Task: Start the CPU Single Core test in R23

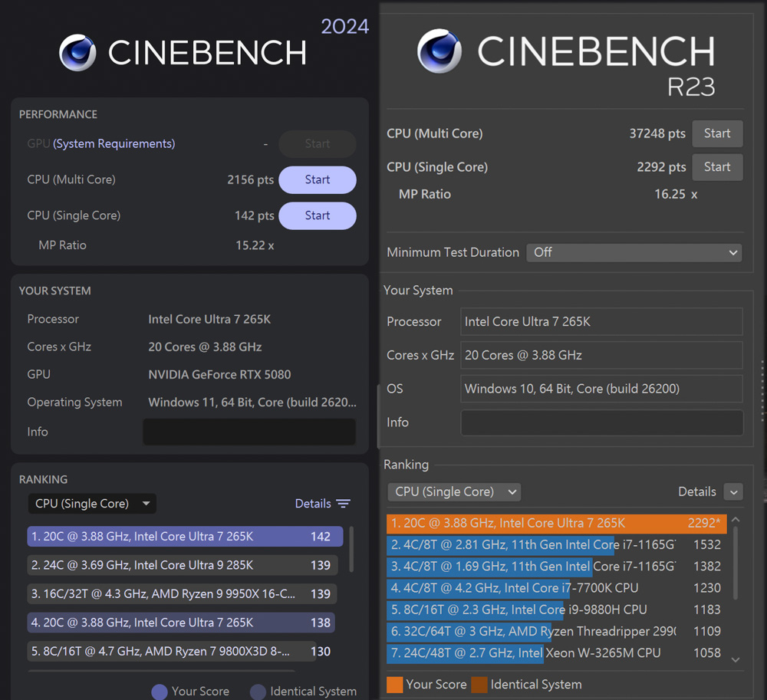Action: coord(717,167)
